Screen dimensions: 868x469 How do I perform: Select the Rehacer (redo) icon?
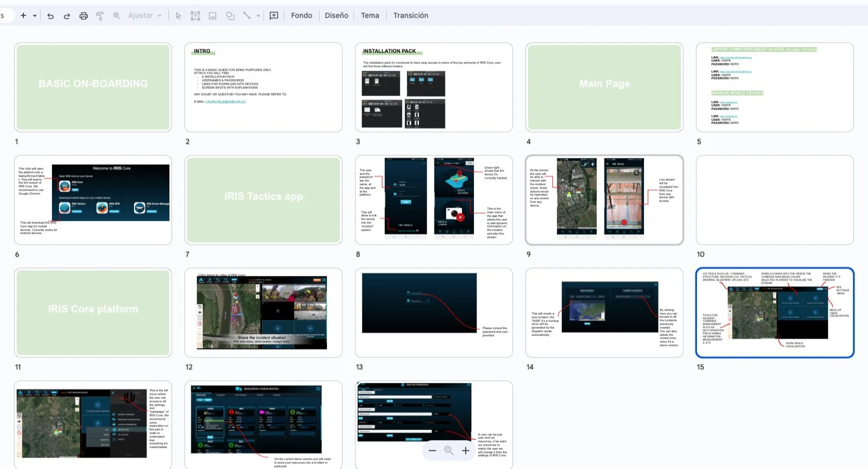coord(67,16)
